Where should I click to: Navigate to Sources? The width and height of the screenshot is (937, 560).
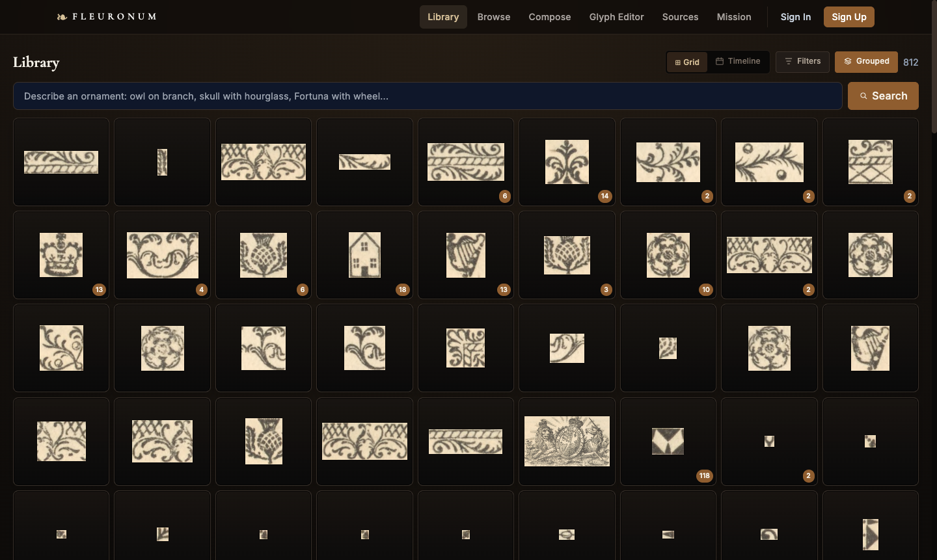[681, 17]
